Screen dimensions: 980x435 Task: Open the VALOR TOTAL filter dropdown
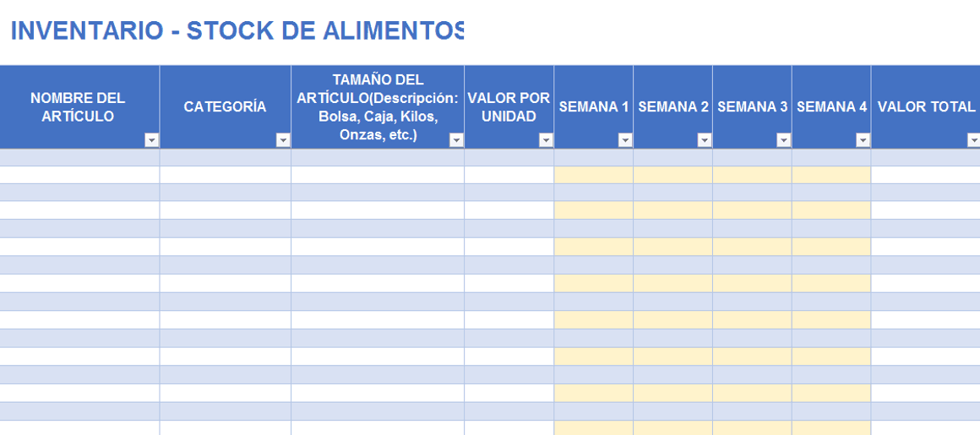tap(974, 141)
